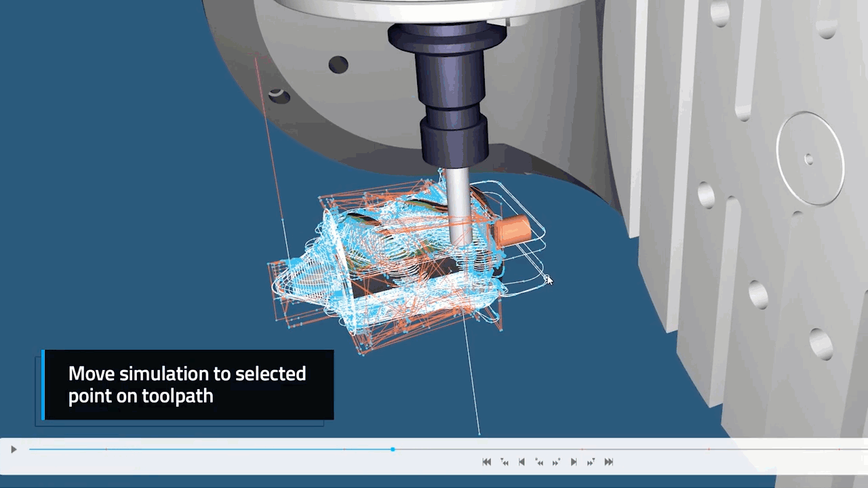
Task: Go to previous tool change marker
Action: (x=504, y=462)
